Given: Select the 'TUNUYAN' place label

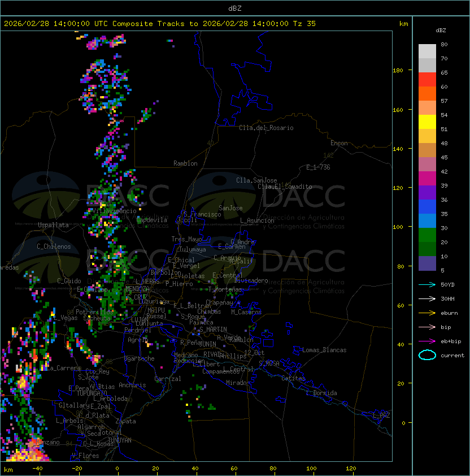Looking at the screenshot, I should pos(120,440).
